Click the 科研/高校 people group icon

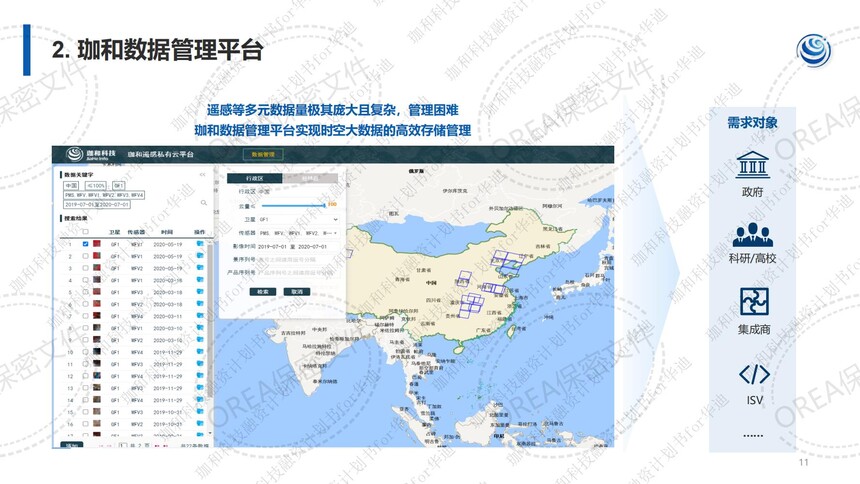pos(752,235)
